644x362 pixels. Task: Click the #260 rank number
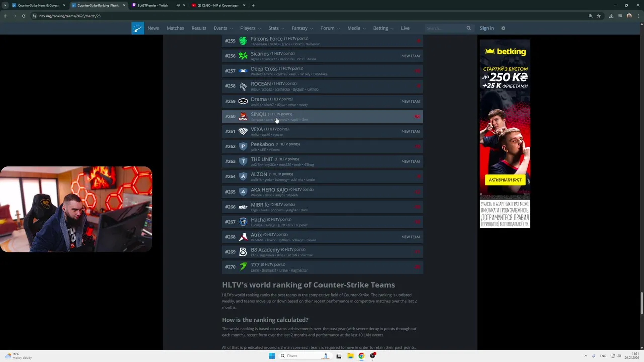click(x=230, y=116)
